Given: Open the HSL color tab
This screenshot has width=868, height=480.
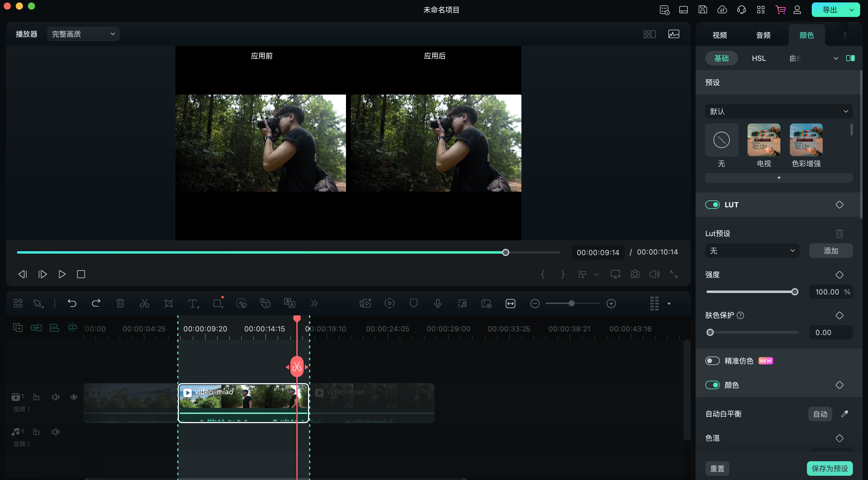Looking at the screenshot, I should click(759, 58).
